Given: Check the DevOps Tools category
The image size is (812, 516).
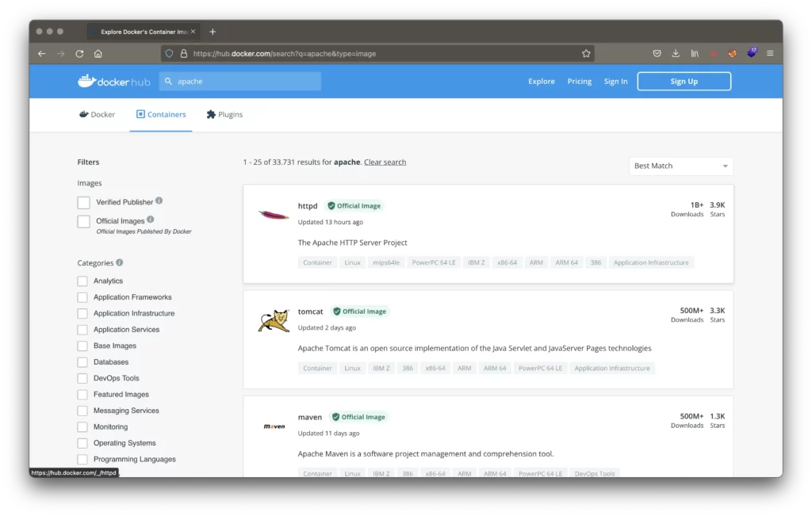Looking at the screenshot, I should [x=82, y=378].
